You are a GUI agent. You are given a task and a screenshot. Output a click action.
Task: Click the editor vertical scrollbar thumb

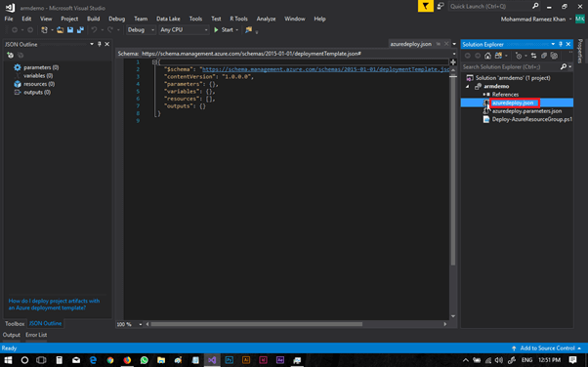[x=453, y=170]
